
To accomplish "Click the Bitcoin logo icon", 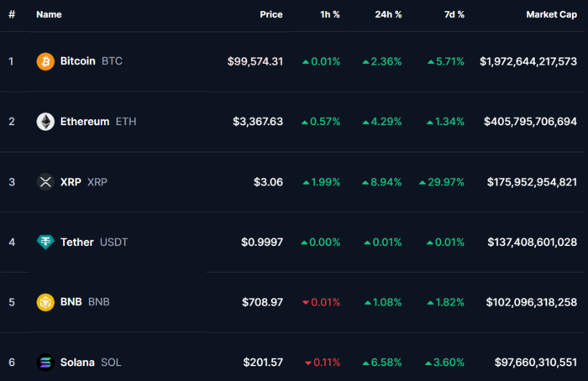I will click(45, 61).
